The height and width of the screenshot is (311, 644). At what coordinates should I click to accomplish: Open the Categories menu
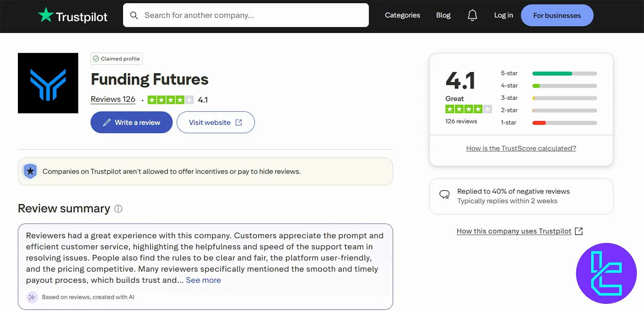click(x=402, y=15)
